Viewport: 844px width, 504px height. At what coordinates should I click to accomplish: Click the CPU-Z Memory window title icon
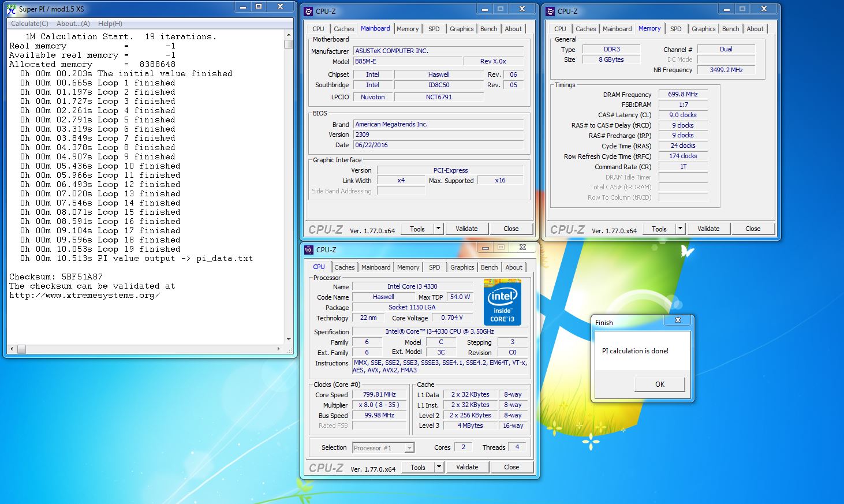pos(550,11)
